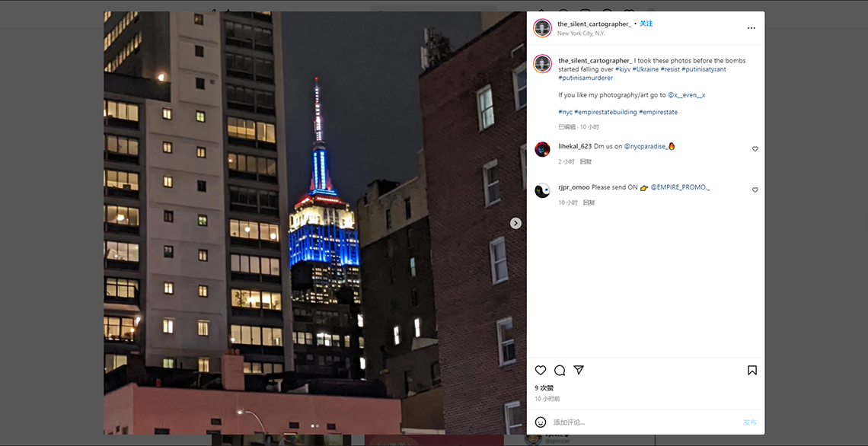Open emoji picker in comment box
Image resolution: width=868 pixels, height=446 pixels.
point(541,422)
